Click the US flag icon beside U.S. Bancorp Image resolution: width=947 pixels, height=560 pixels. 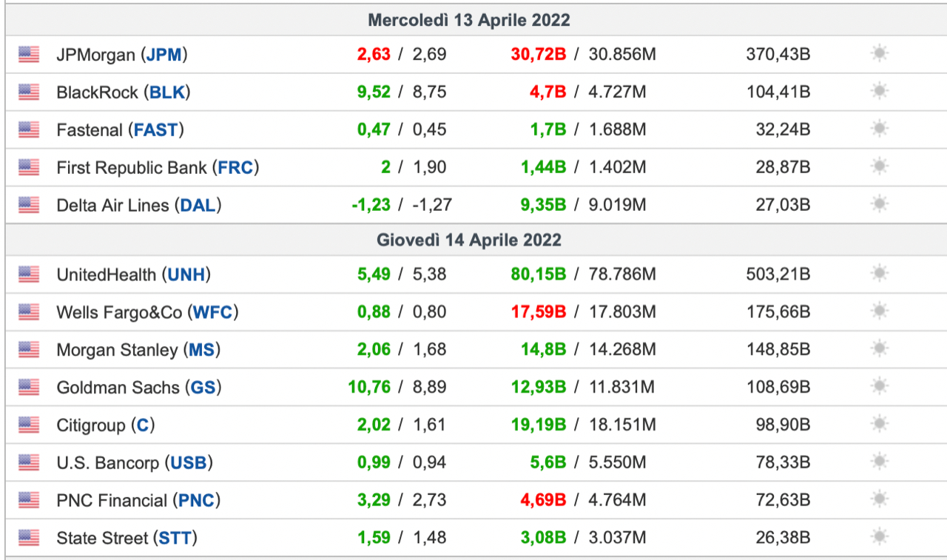(x=29, y=463)
